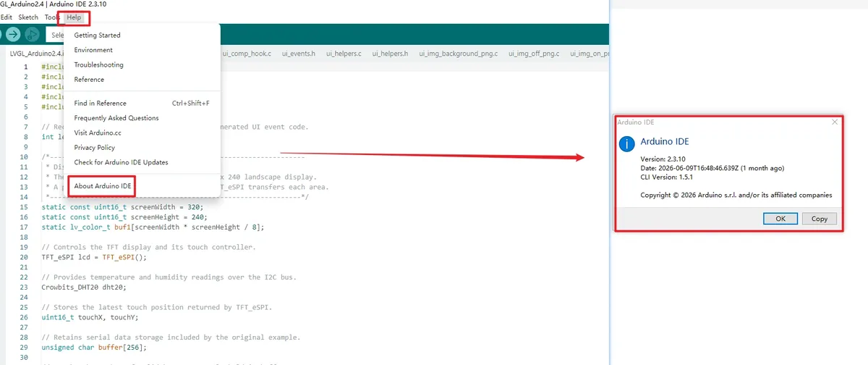Viewport: 868px width, 365px height.
Task: Click the 'Arduino IDE' heading in the dialog
Action: coord(665,142)
